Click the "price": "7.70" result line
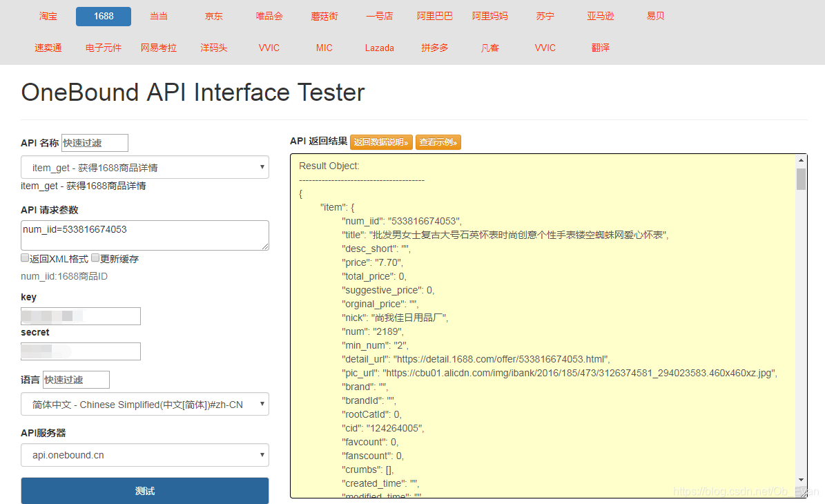Viewport: 825px width, 504px height. [372, 262]
